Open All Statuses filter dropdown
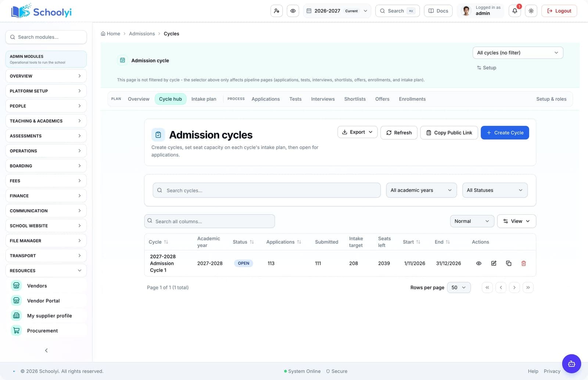Screen dimensions: 588x380 pos(495,190)
